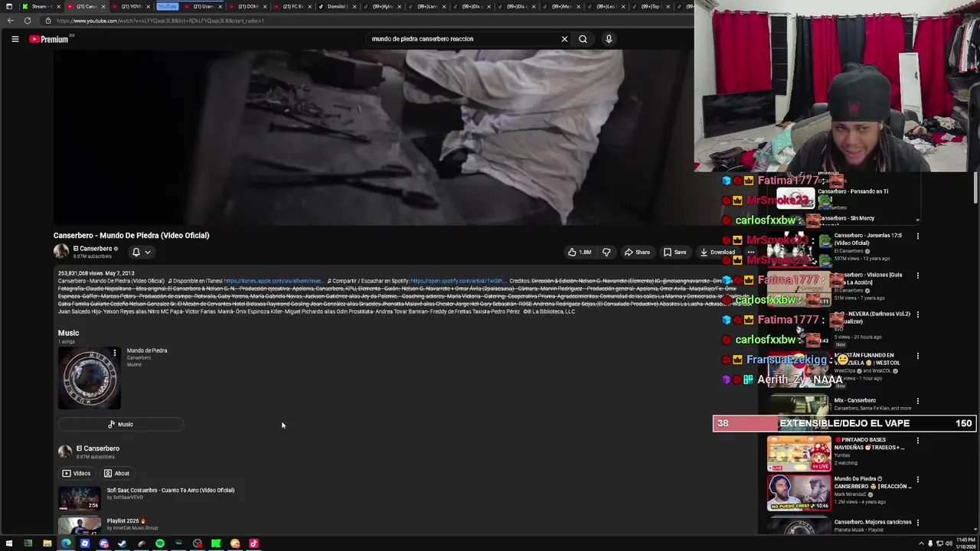Save video to a playlist
Viewport: 980px width, 551px height.
675,252
